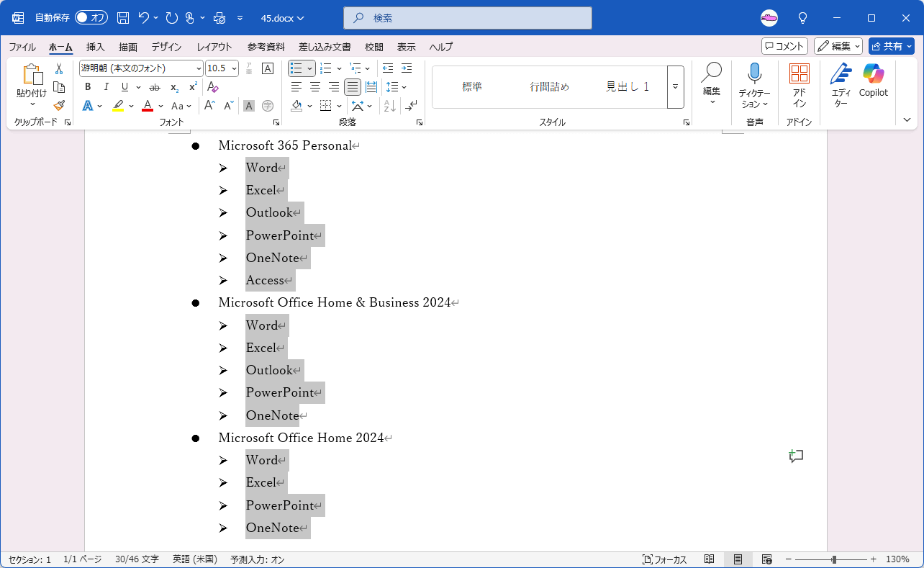Decrease the paragraph indent
924x568 pixels.
(x=388, y=68)
